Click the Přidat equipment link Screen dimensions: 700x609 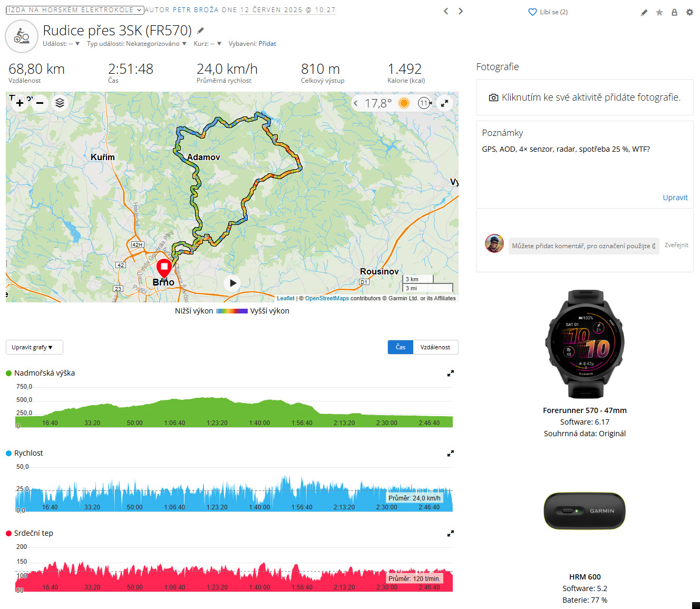[267, 44]
